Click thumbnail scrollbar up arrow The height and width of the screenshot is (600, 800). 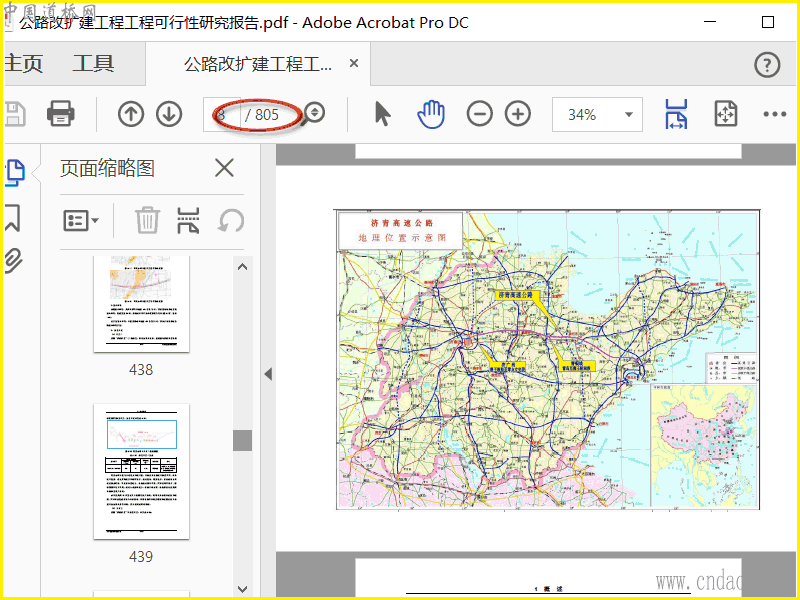coord(242,267)
